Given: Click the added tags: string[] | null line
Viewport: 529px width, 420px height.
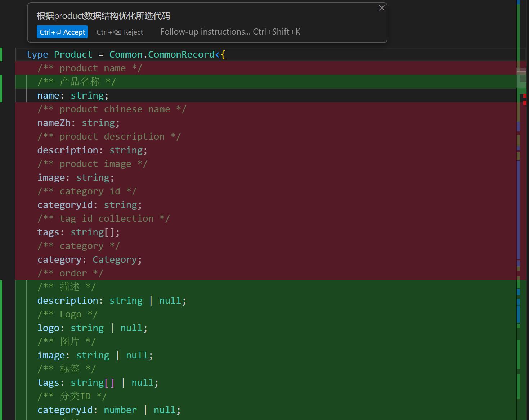Looking at the screenshot, I should coord(98,383).
